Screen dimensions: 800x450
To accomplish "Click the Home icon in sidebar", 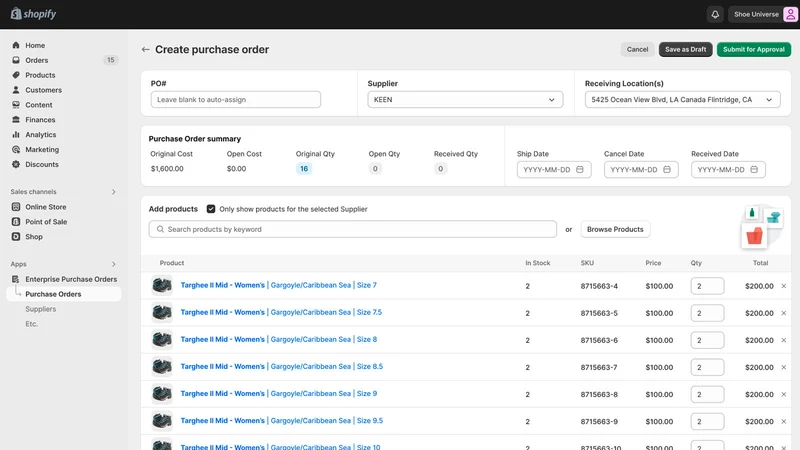I will click(16, 45).
